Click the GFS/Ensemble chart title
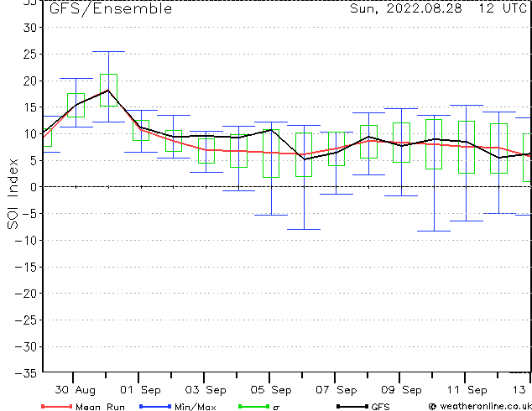The width and height of the screenshot is (532, 411). point(111,8)
